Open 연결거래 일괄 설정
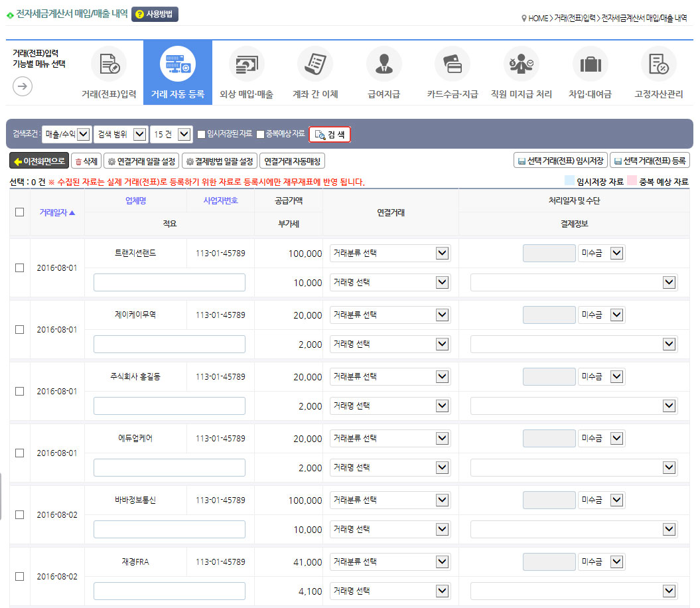This screenshot has width=700, height=608. pyautogui.click(x=141, y=161)
